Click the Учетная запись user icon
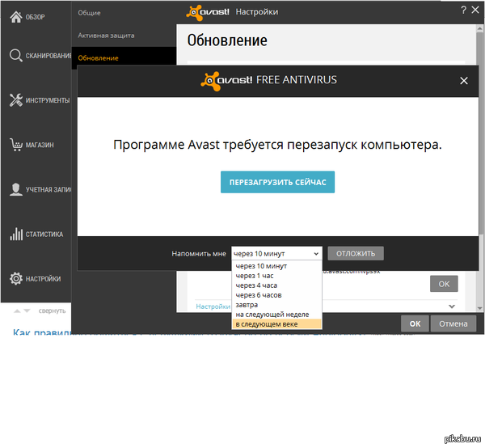This screenshot has width=485, height=448. [15, 189]
